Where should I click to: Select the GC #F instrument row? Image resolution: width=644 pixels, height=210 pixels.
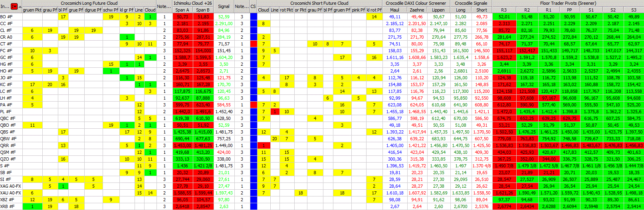pos(6,57)
